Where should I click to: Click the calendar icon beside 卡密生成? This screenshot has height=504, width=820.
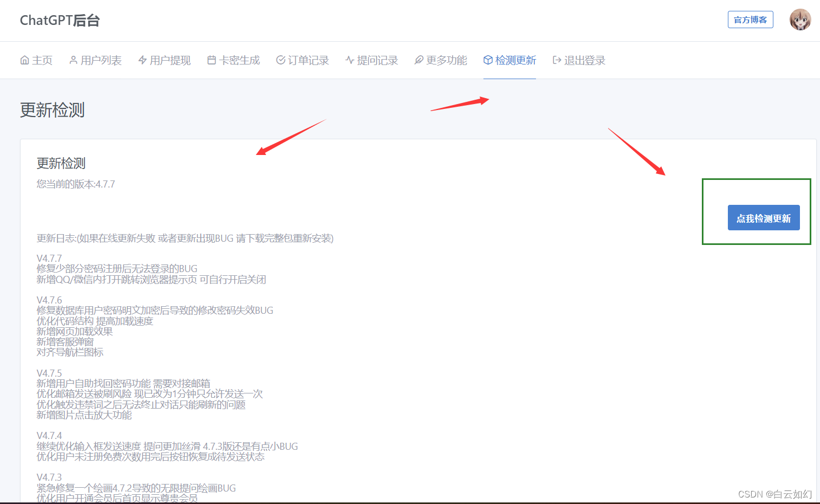211,60
